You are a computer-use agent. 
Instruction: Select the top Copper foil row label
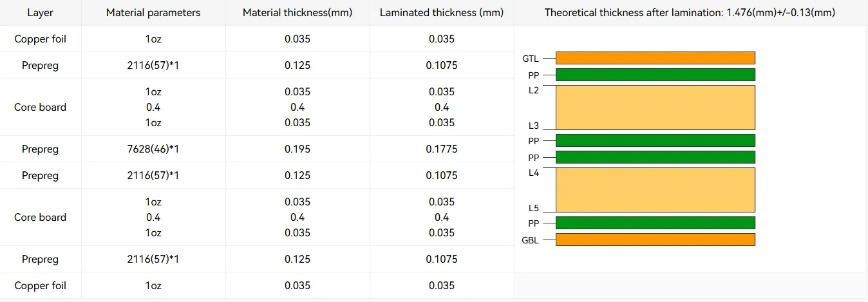click(41, 39)
